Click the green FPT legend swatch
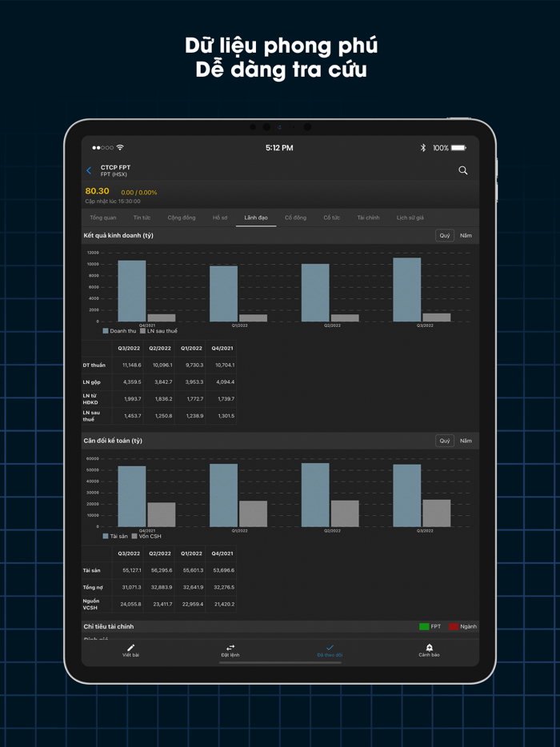The width and height of the screenshot is (560, 747). [x=424, y=626]
